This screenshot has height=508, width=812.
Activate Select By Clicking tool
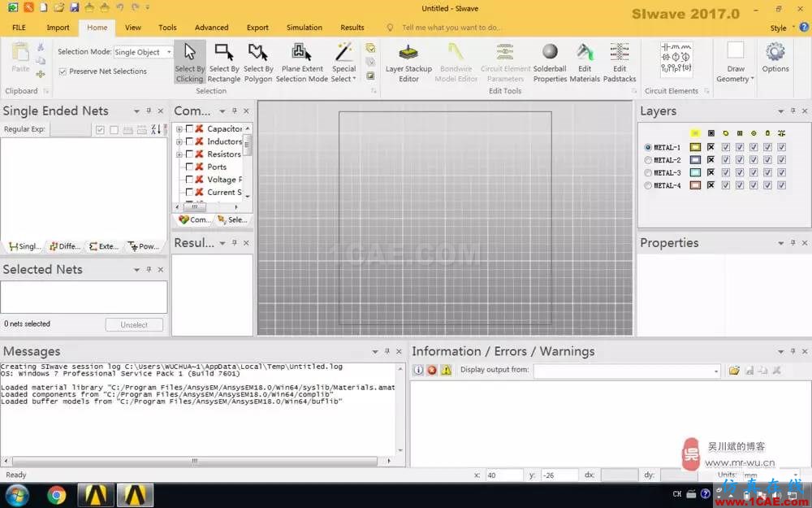point(189,63)
